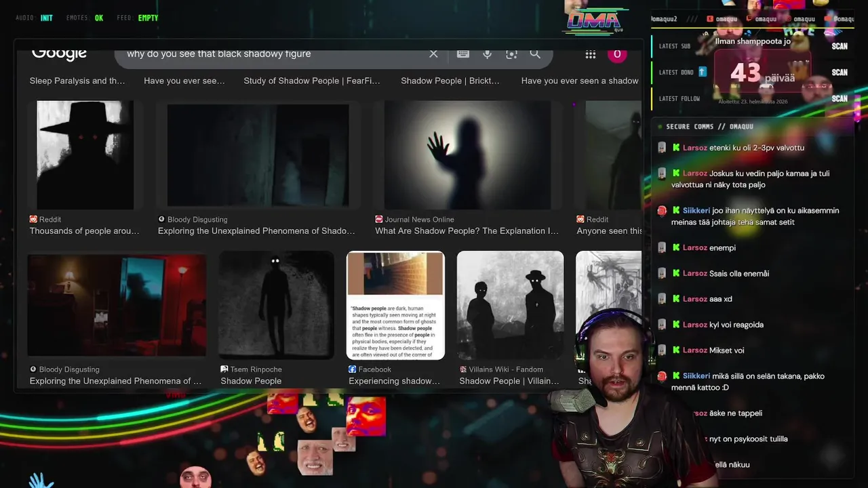Open the Google account avatar
The image size is (868, 488).
click(616, 54)
